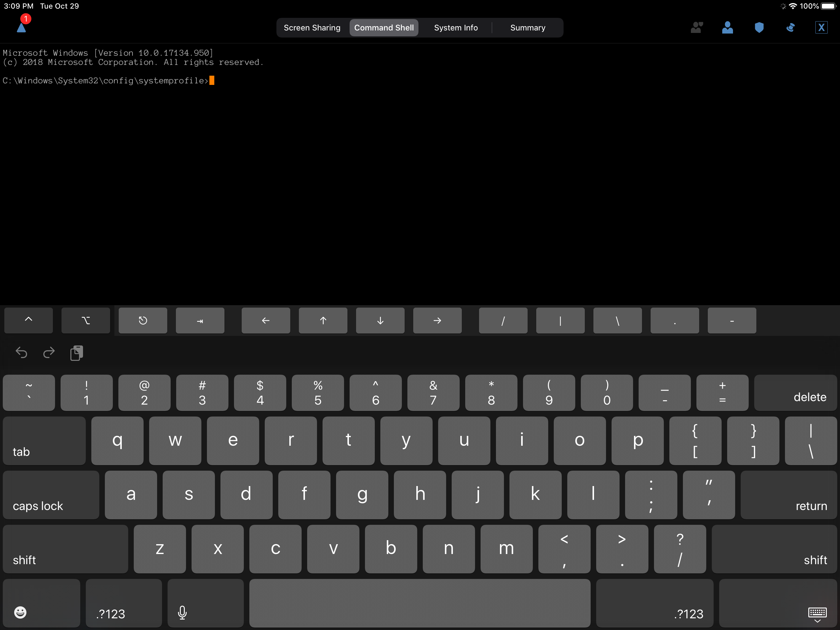This screenshot has height=630, width=840.
Task: Tap the blue shield icon
Action: tap(759, 28)
